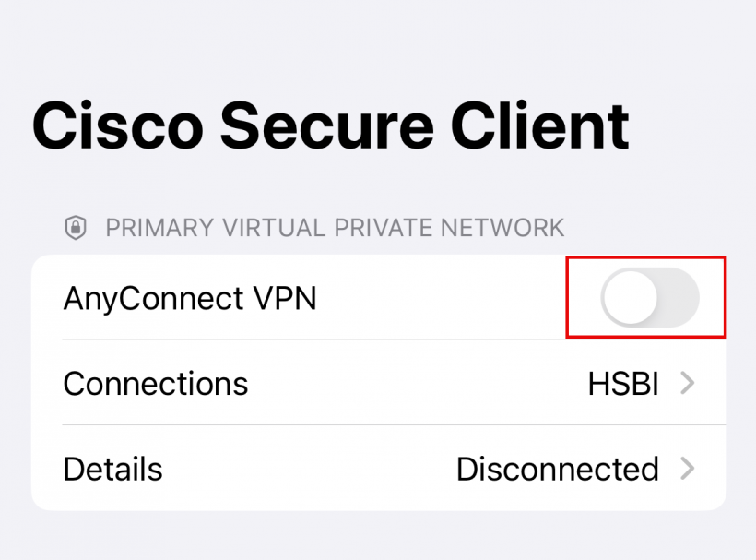Click the AnyConnect VPN label text

click(190, 299)
